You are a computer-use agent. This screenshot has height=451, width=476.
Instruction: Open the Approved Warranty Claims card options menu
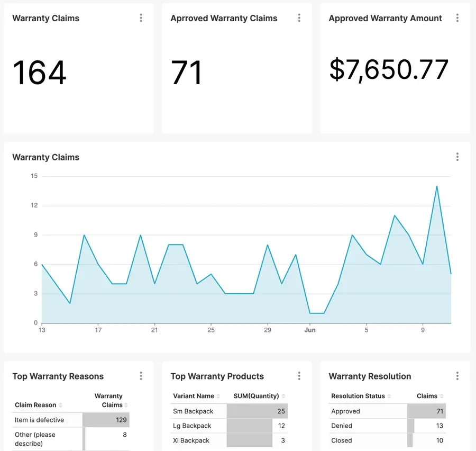pyautogui.click(x=299, y=17)
